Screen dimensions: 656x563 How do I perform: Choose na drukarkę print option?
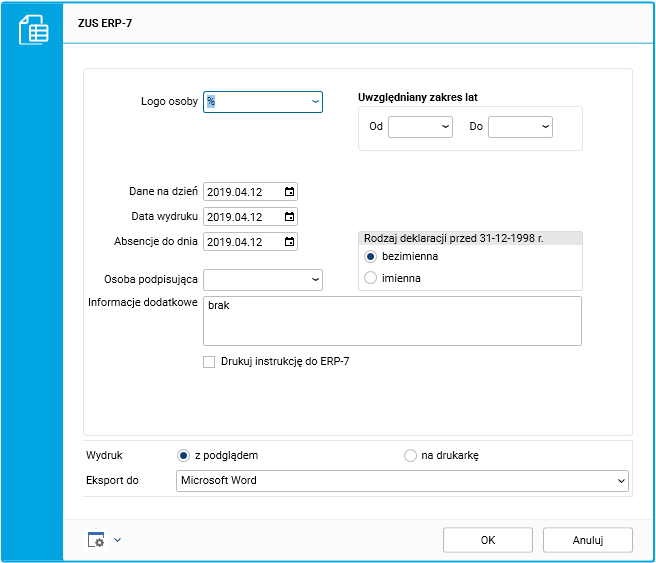[x=410, y=456]
